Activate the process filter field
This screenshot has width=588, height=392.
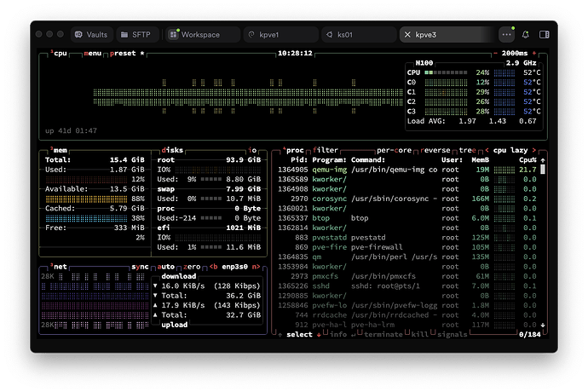[326, 150]
